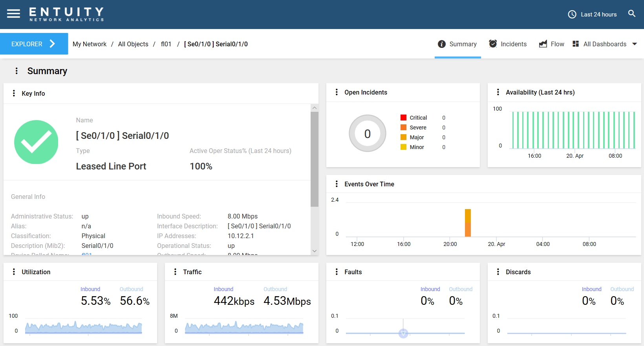
Task: Click the Major legend swatch
Action: 403,137
